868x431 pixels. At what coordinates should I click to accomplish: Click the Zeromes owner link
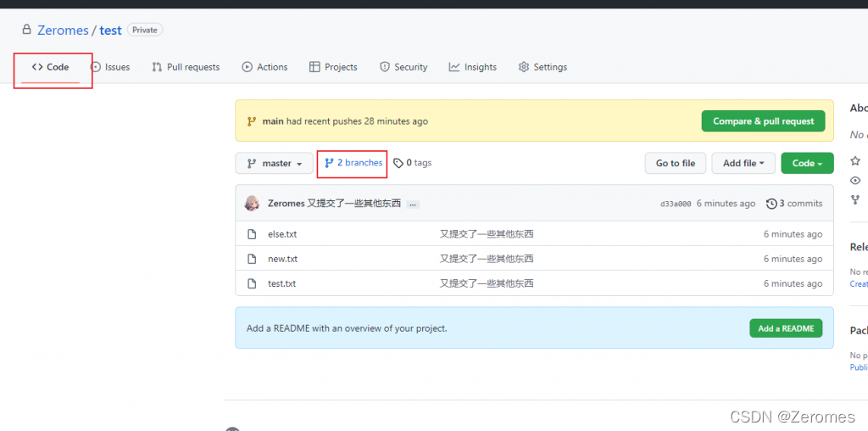[63, 30]
